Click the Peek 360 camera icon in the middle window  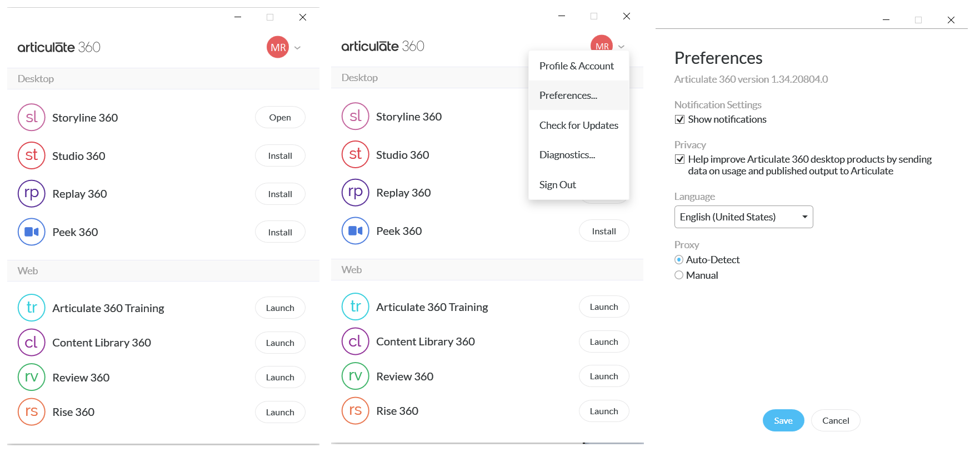pyautogui.click(x=356, y=231)
